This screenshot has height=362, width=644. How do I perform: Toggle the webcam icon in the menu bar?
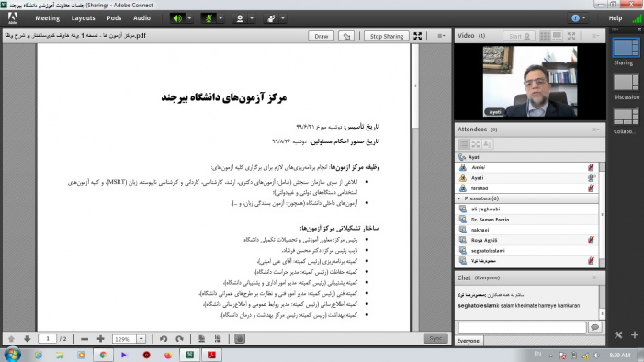tap(240, 18)
